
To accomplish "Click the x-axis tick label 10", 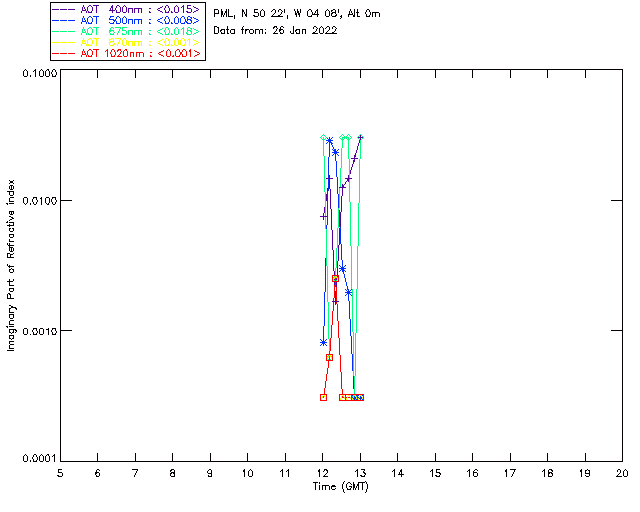I will tap(248, 473).
